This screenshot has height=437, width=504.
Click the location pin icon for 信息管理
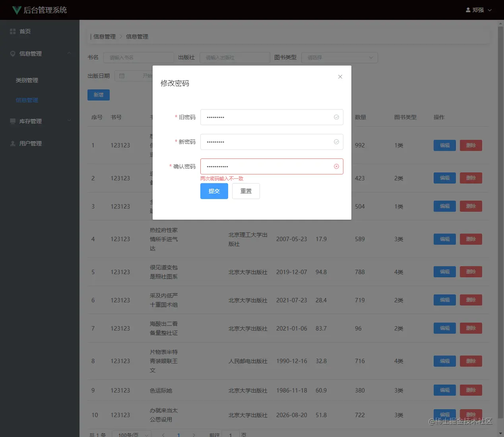[x=13, y=54]
